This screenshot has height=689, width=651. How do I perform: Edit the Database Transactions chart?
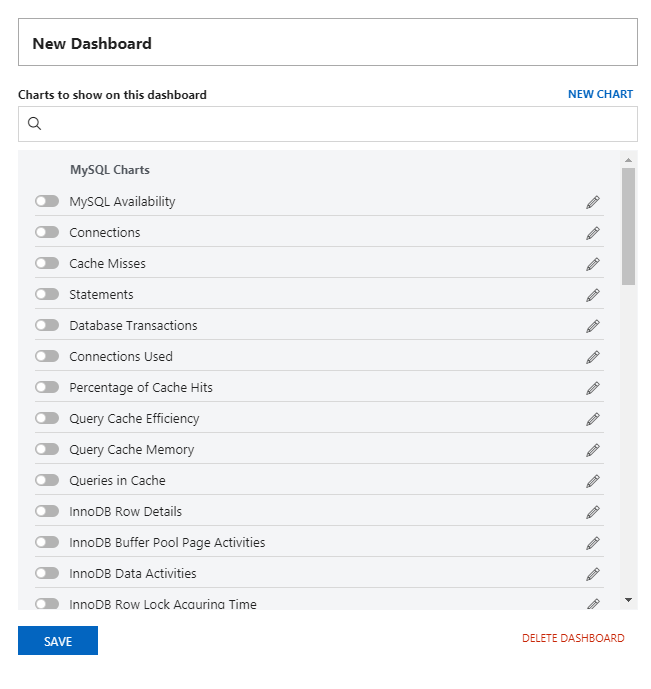593,326
